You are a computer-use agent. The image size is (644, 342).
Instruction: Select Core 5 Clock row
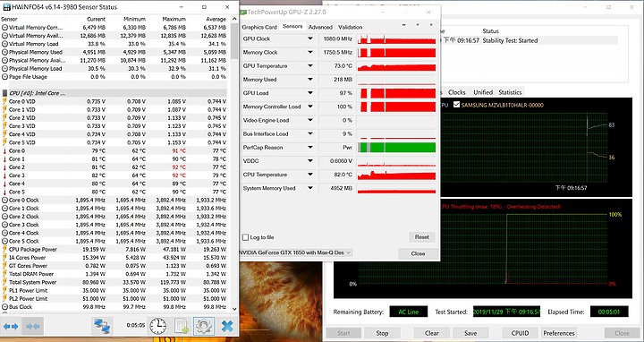click(x=114, y=242)
